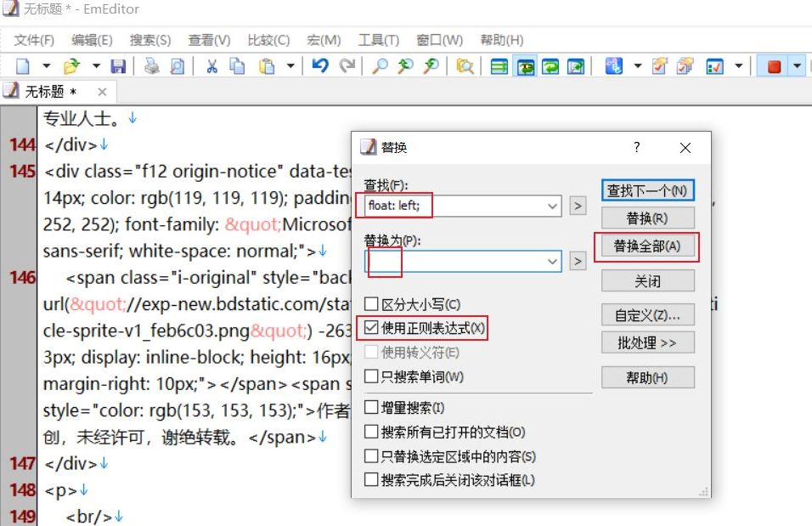Click the 查找下一个(N) button
The image size is (812, 526).
(x=647, y=190)
